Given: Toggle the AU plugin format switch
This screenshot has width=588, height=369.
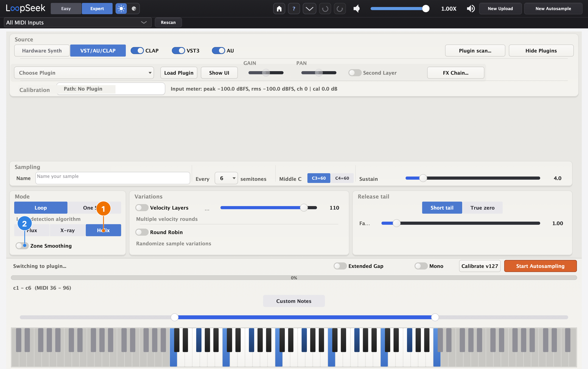Looking at the screenshot, I should point(218,51).
